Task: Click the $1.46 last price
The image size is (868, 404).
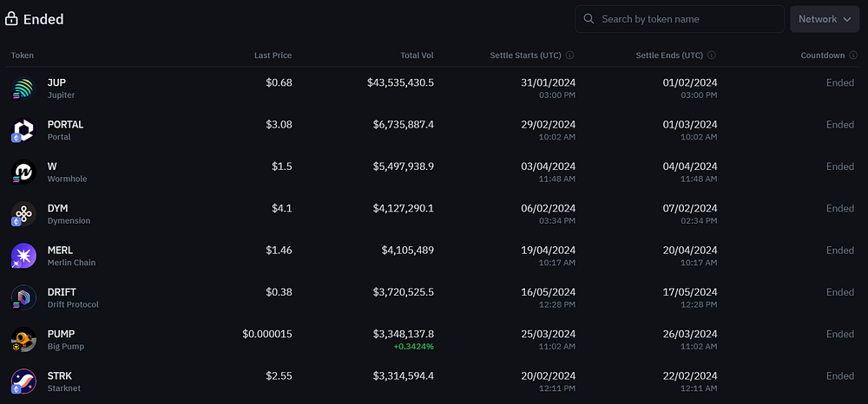Action: 279,251
